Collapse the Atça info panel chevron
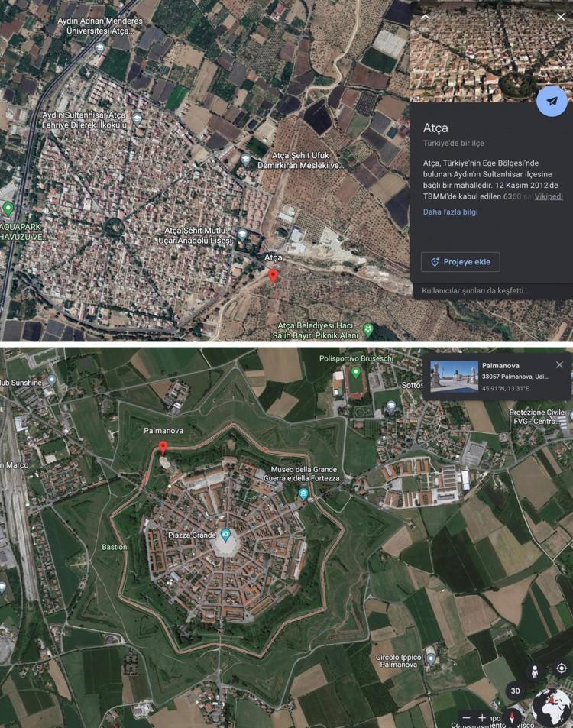 (x=425, y=17)
